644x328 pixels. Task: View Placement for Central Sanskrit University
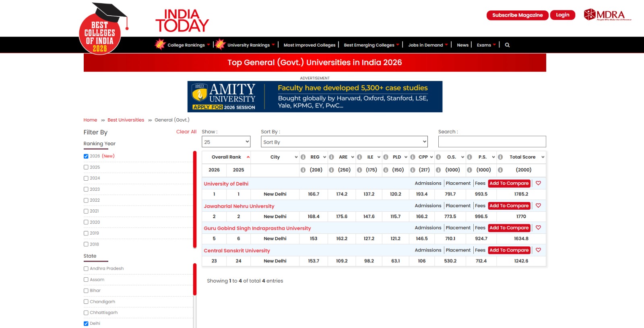coord(458,250)
